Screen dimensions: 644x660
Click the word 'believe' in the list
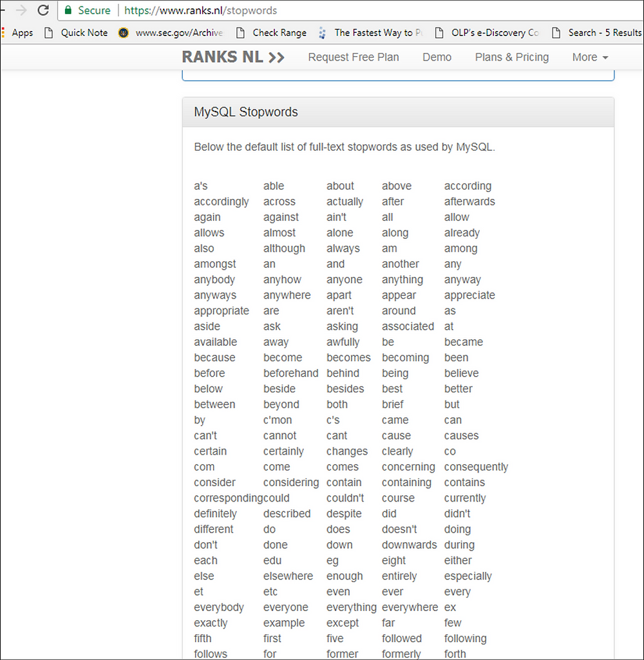(461, 373)
